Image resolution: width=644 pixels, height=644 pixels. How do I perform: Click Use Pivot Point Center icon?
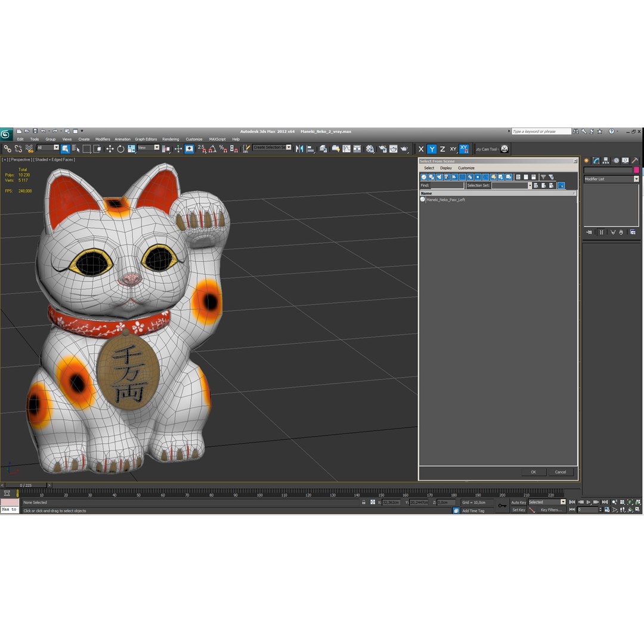coord(166,148)
